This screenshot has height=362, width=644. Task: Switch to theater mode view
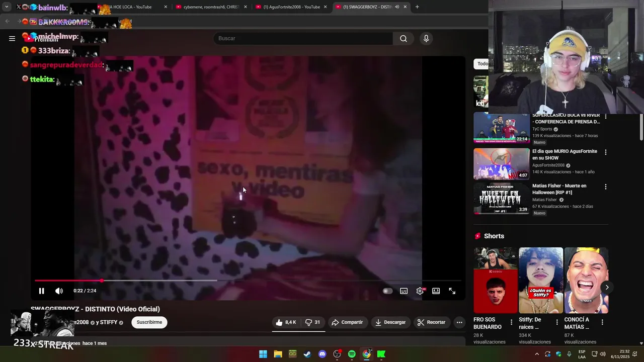(436, 291)
